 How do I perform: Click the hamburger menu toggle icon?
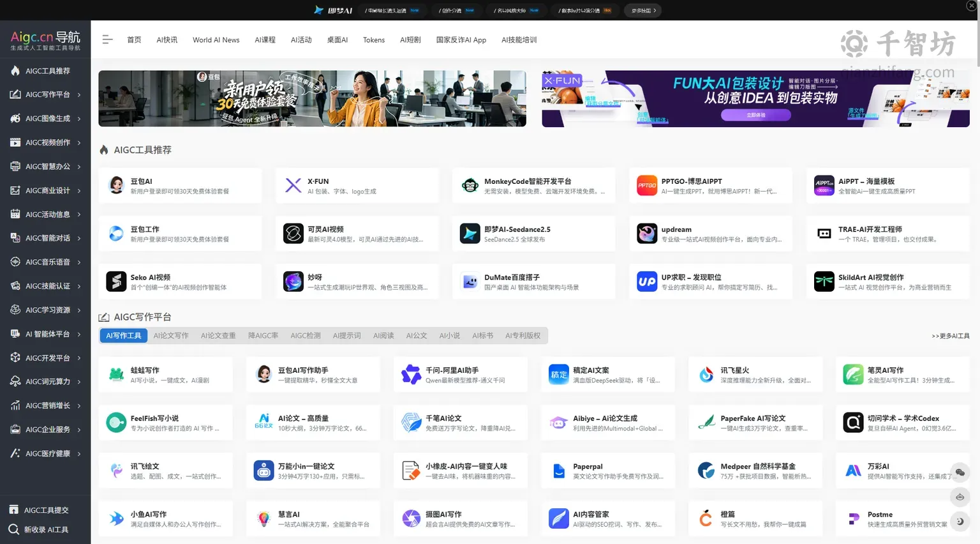(107, 40)
